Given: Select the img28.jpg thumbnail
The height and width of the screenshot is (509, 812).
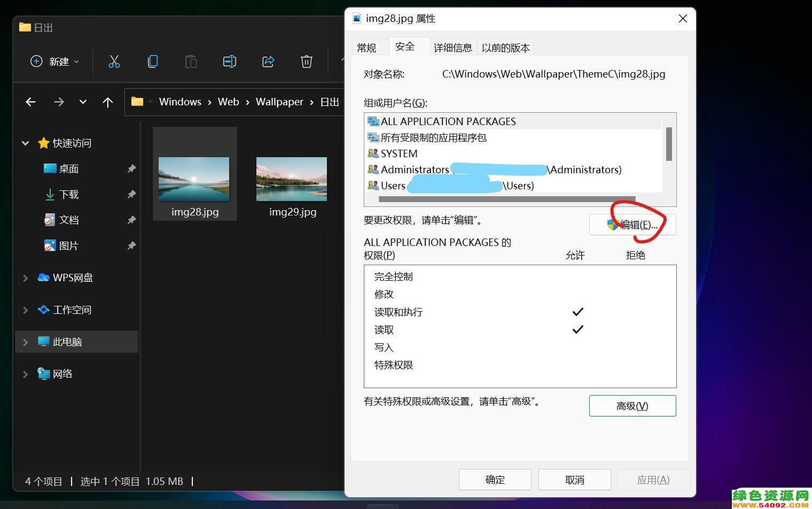Looking at the screenshot, I should point(194,179).
